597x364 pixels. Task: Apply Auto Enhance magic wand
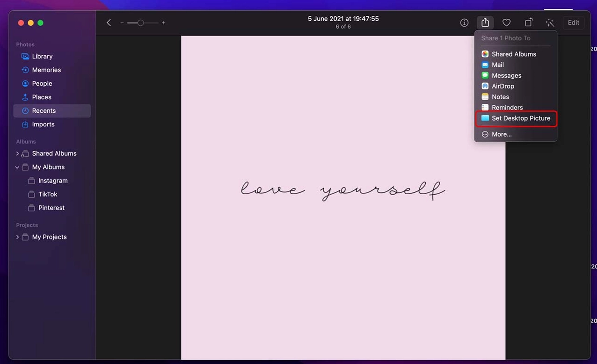coord(550,22)
